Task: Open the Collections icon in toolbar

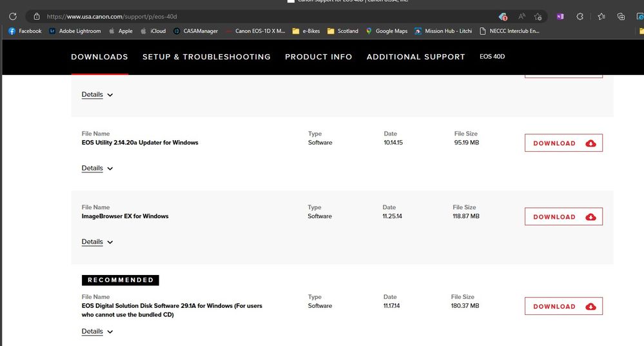Action: (x=621, y=16)
